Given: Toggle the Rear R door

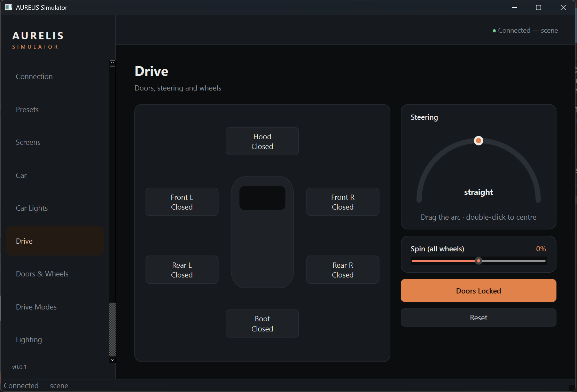Looking at the screenshot, I should pyautogui.click(x=343, y=270).
